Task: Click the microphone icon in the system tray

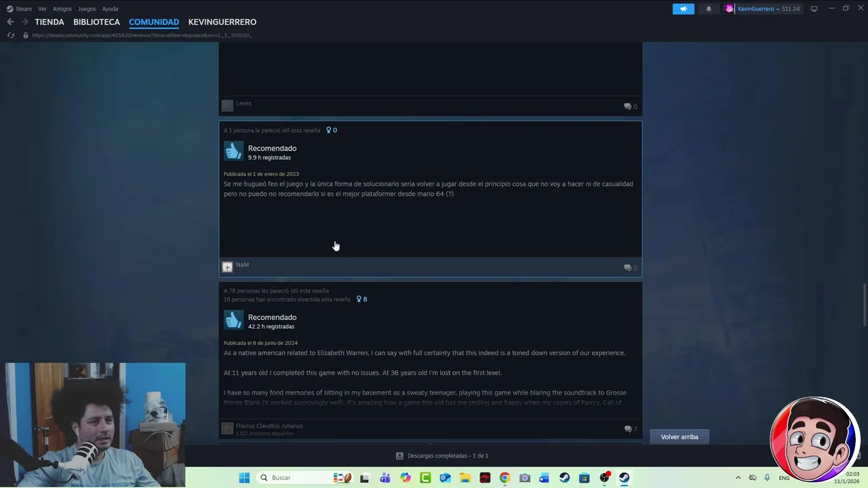Action: pos(767,478)
